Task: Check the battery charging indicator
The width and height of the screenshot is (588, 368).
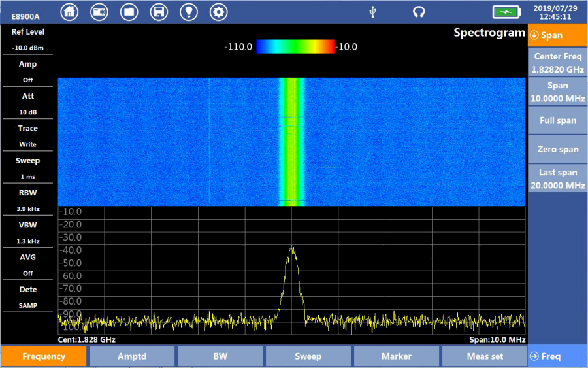Action: [x=506, y=12]
